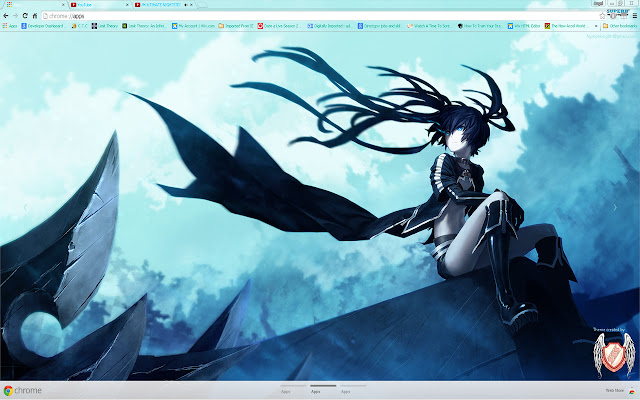The width and height of the screenshot is (640, 400).
Task: Bookmark this page with the star icon
Action: coord(602,16)
